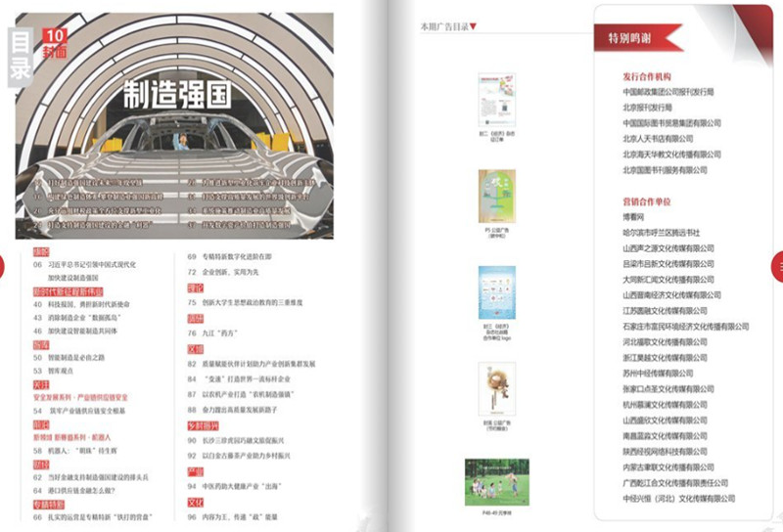
Task: Open the blue logo grid ad thumbnail
Action: click(x=496, y=292)
